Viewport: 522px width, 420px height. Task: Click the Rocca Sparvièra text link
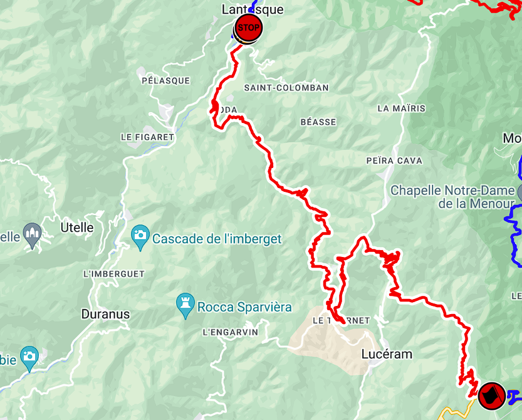(244, 307)
